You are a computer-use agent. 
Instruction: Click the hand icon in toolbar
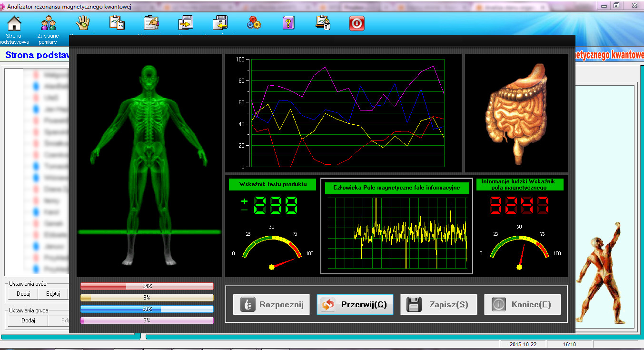83,23
